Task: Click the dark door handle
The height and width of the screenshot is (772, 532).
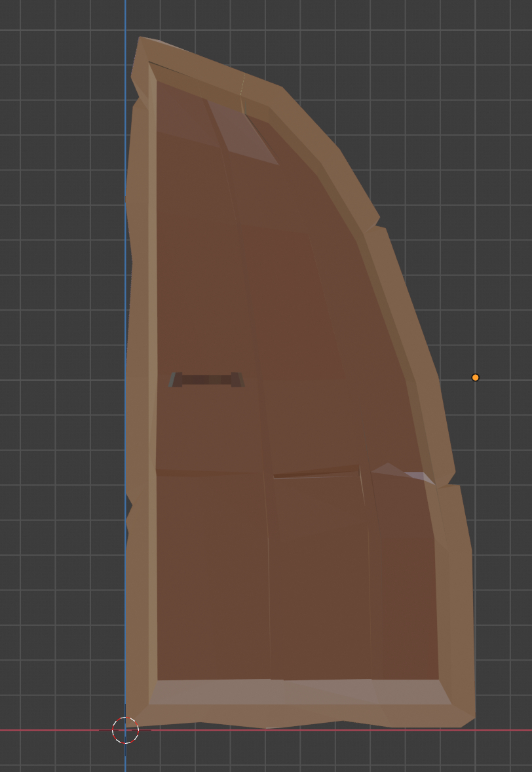Action: click(x=206, y=378)
